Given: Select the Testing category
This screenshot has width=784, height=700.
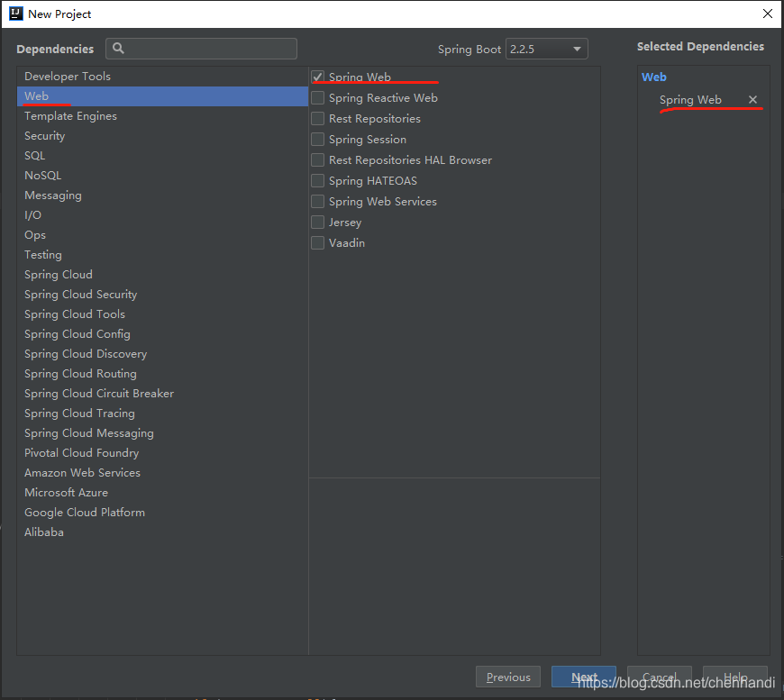Looking at the screenshot, I should tap(162, 254).
